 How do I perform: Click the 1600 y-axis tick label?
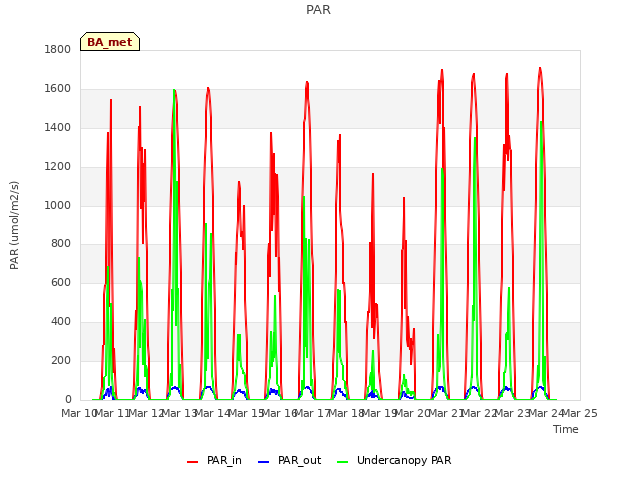[x=58, y=89]
